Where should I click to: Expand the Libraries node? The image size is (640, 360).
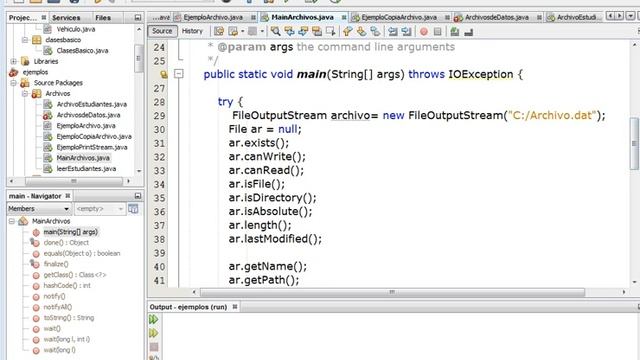click(14, 62)
